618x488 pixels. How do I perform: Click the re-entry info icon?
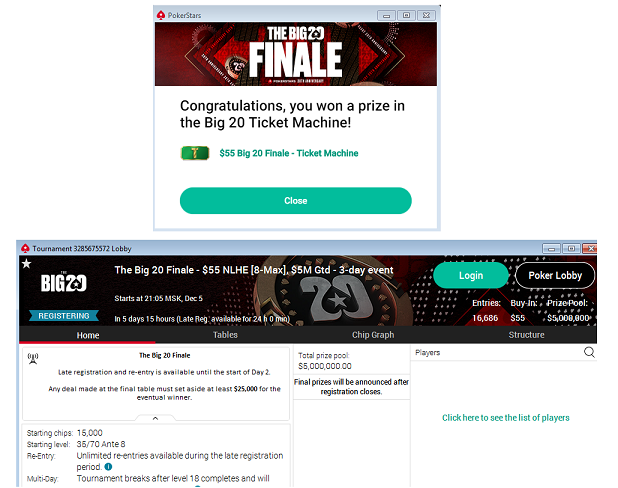coord(108,467)
